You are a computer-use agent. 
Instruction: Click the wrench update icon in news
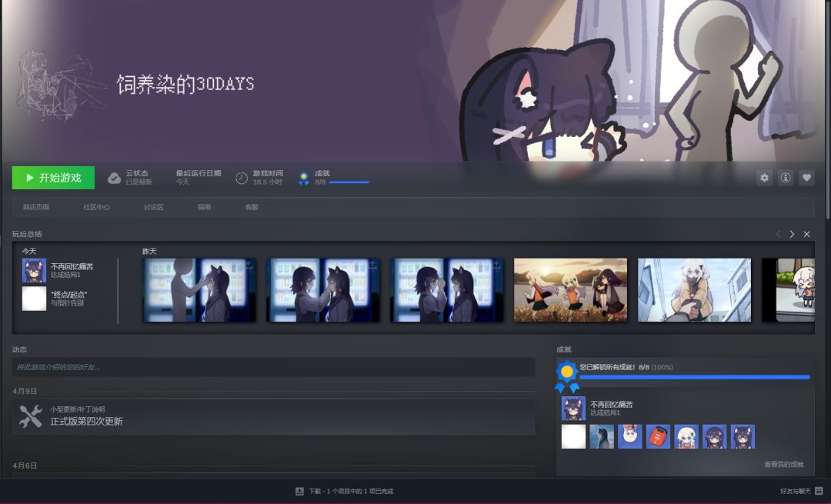coord(31,416)
